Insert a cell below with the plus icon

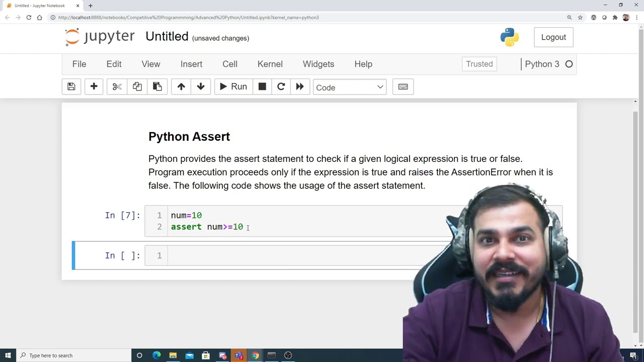coord(94,87)
